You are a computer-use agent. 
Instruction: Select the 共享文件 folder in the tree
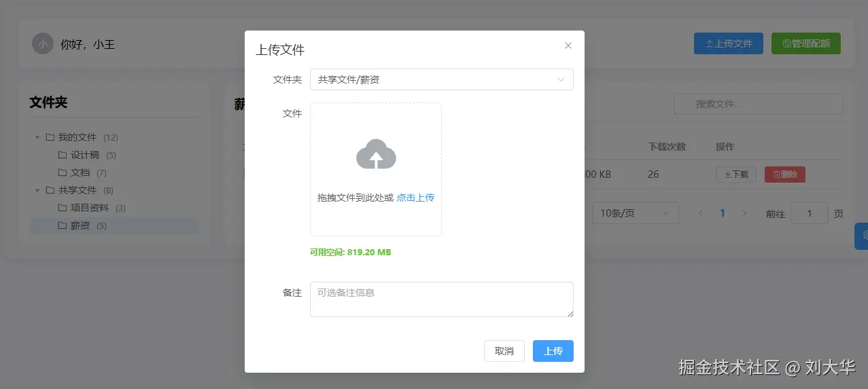pyautogui.click(x=114, y=190)
